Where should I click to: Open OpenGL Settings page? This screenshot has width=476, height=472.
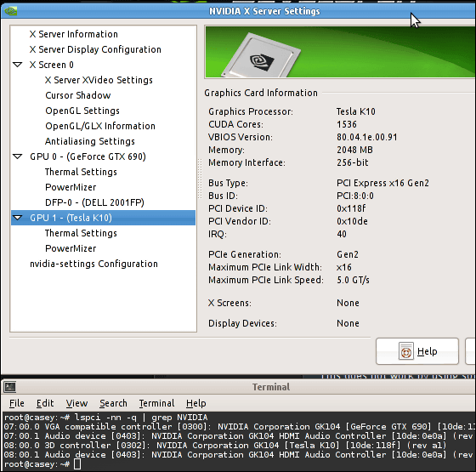[x=82, y=111]
